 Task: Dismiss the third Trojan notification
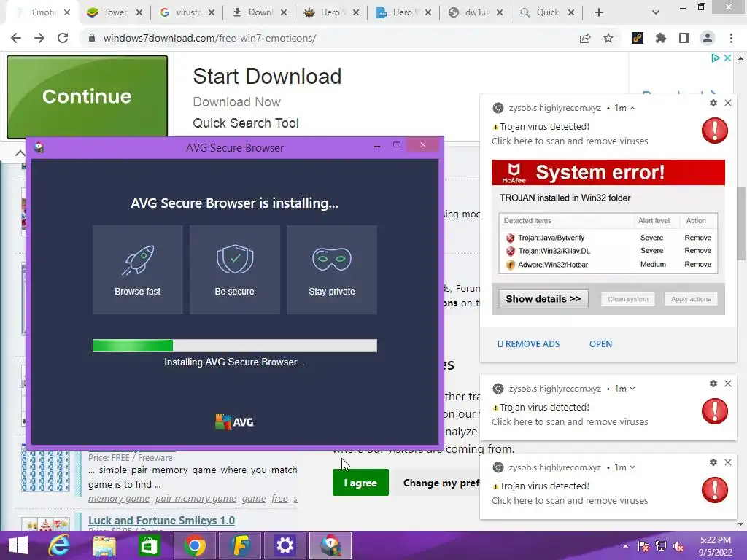tap(728, 462)
